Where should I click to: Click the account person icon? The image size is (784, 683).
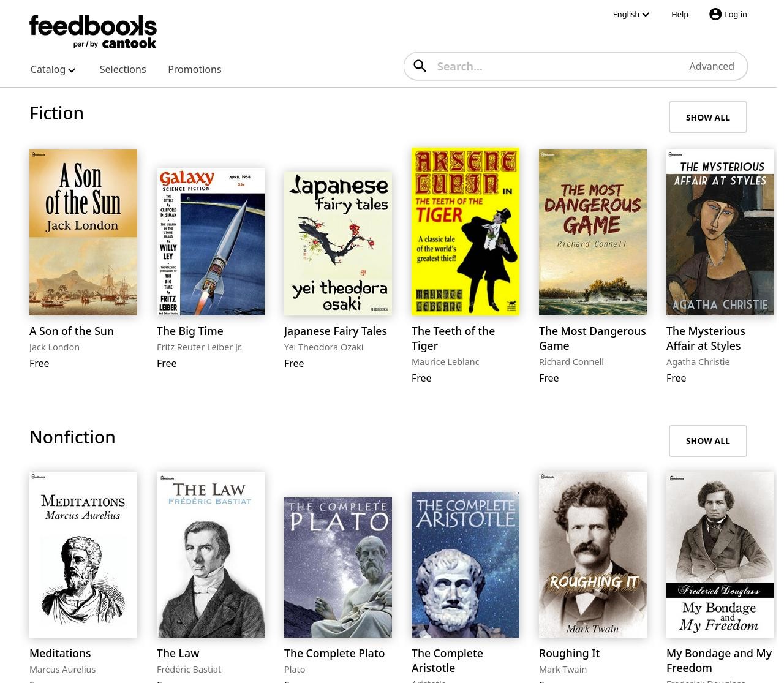click(715, 14)
